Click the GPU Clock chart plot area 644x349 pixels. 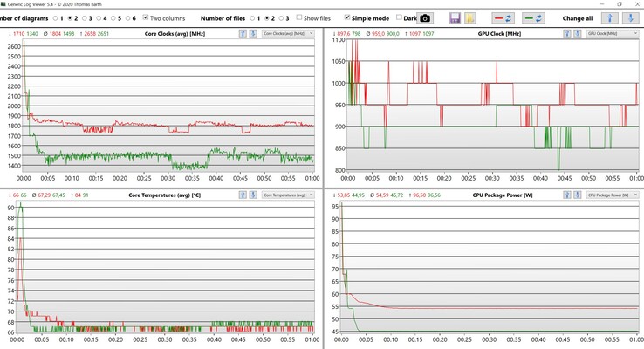pyautogui.click(x=493, y=105)
